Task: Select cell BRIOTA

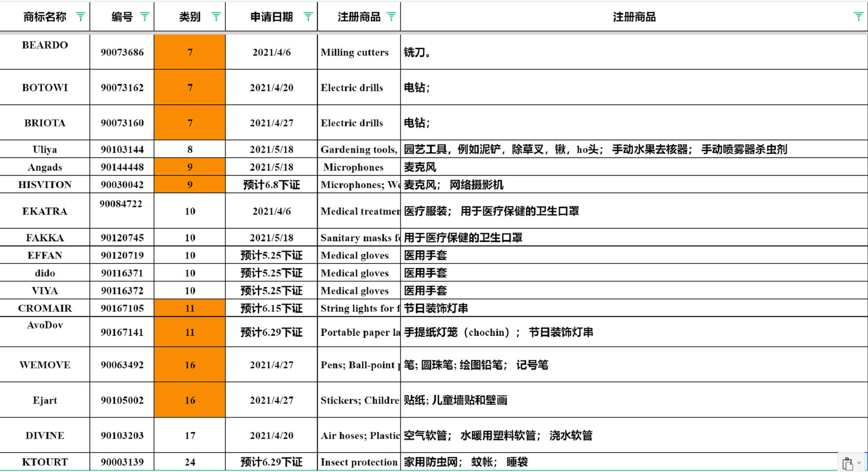Action: tap(45, 123)
